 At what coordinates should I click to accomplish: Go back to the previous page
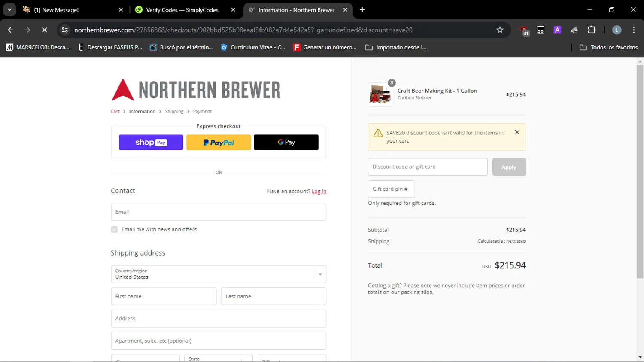11,30
